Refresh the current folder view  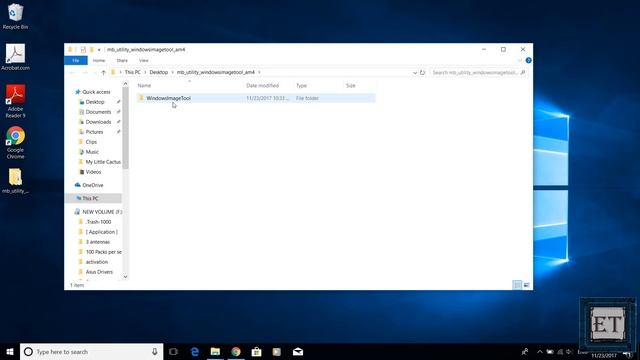pyautogui.click(x=422, y=72)
